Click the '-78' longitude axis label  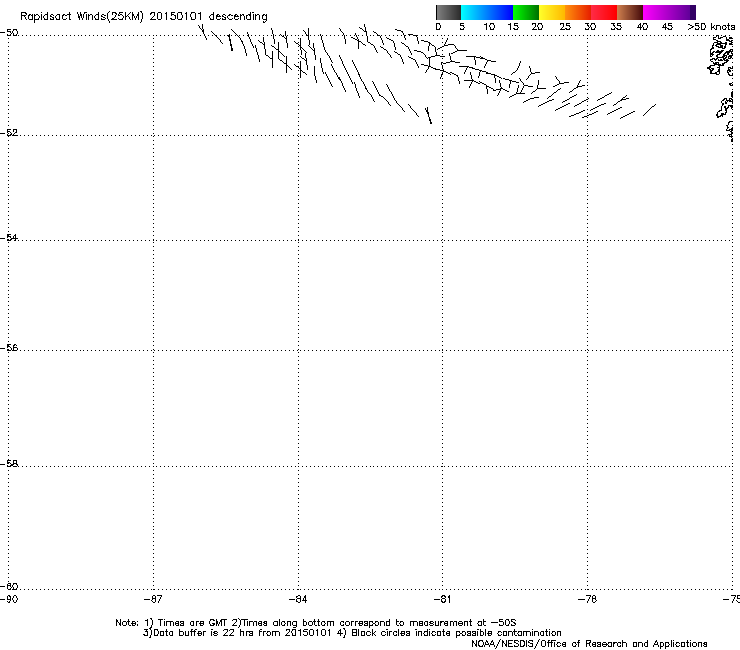point(587,599)
